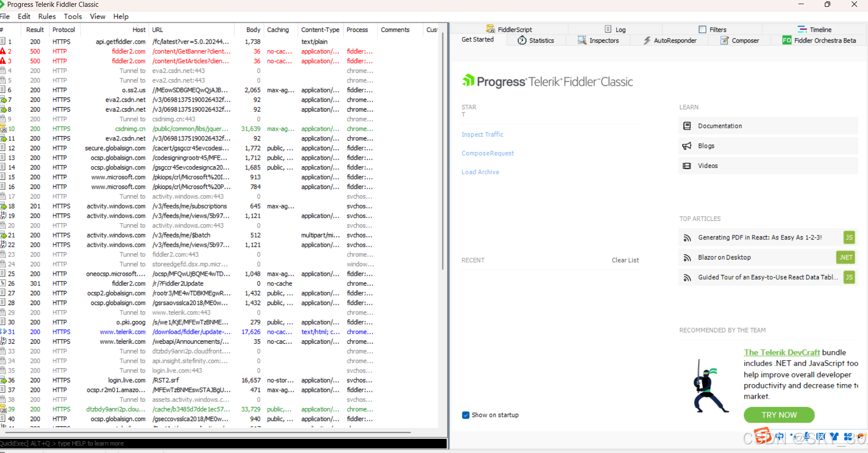The width and height of the screenshot is (868, 453).
Task: Sort sessions by Host column header
Action: coord(115,30)
